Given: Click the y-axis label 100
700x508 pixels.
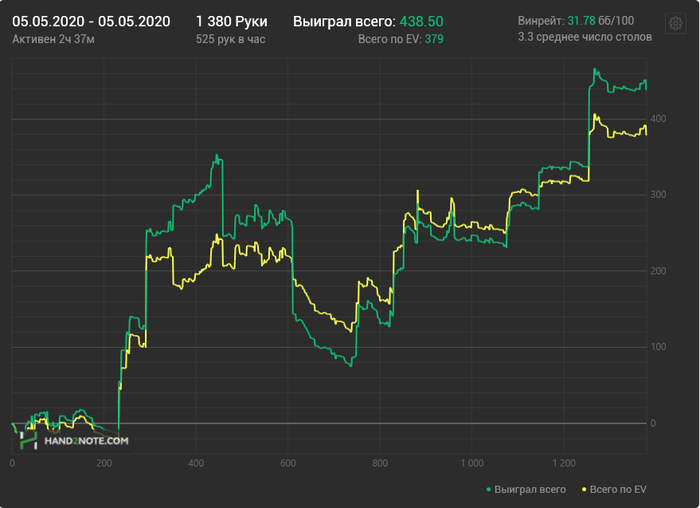Looking at the screenshot, I should point(658,347).
